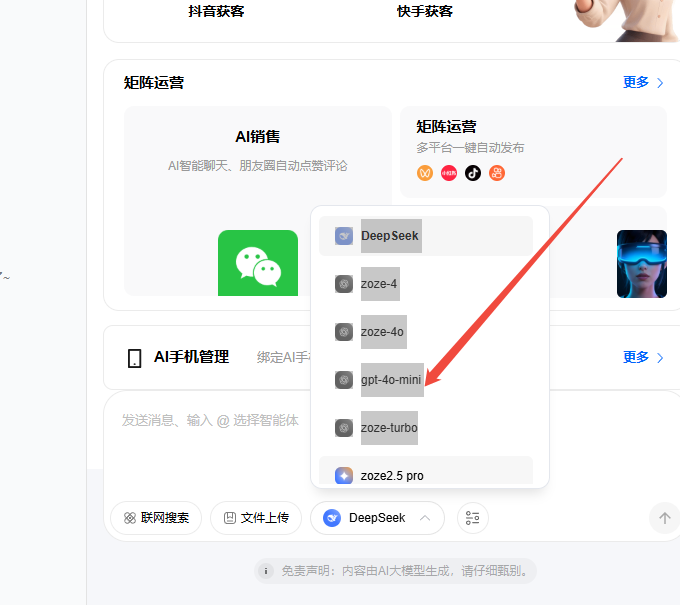Click the VR avatar thumbnail
Image resolution: width=680 pixels, height=605 pixels.
click(x=641, y=264)
